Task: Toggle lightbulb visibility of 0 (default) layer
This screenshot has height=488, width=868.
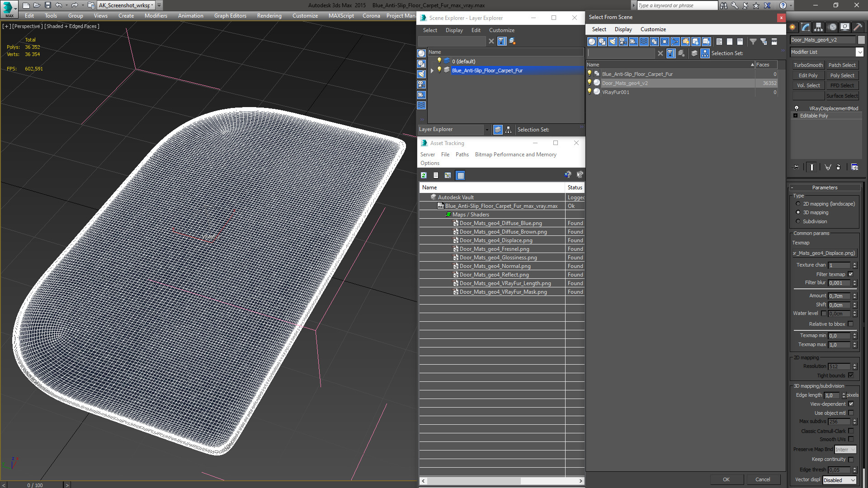Action: [x=439, y=61]
